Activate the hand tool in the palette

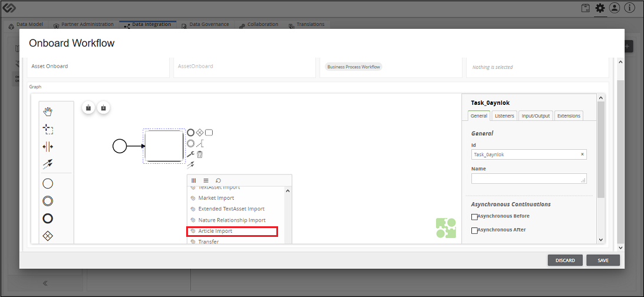click(x=48, y=112)
